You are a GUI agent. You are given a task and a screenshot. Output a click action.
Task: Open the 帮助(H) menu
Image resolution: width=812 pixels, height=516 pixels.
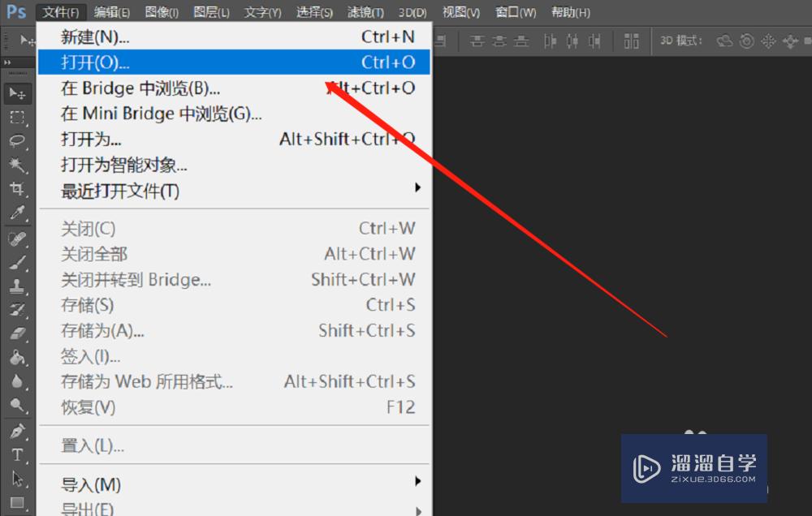click(x=571, y=12)
